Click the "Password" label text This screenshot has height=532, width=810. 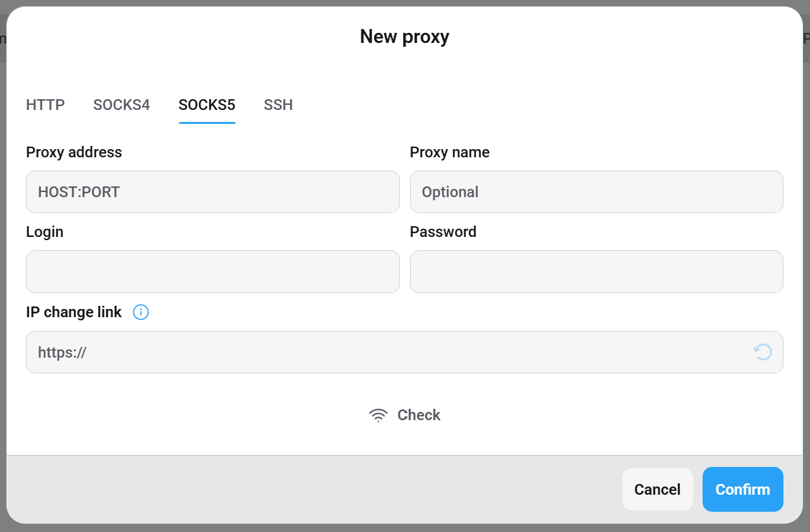443,232
